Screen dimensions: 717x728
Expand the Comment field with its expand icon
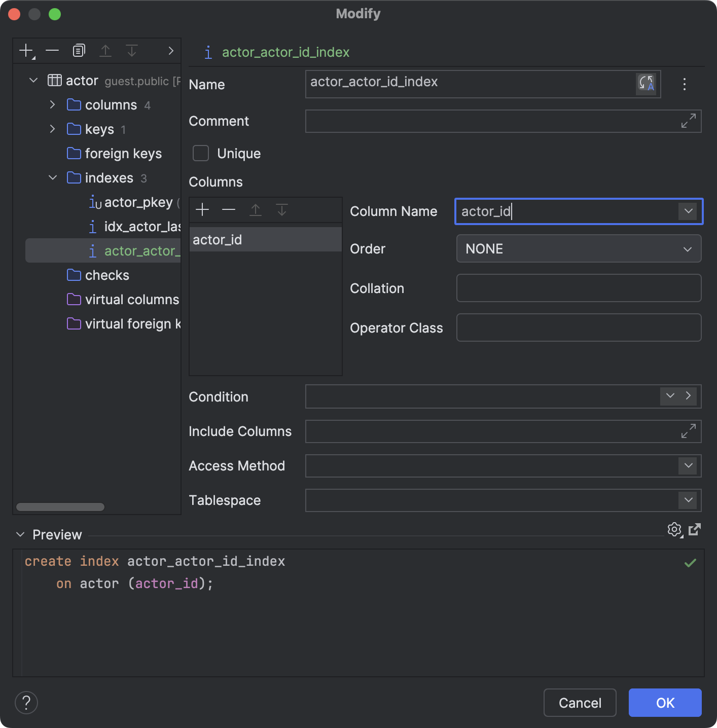coord(688,121)
